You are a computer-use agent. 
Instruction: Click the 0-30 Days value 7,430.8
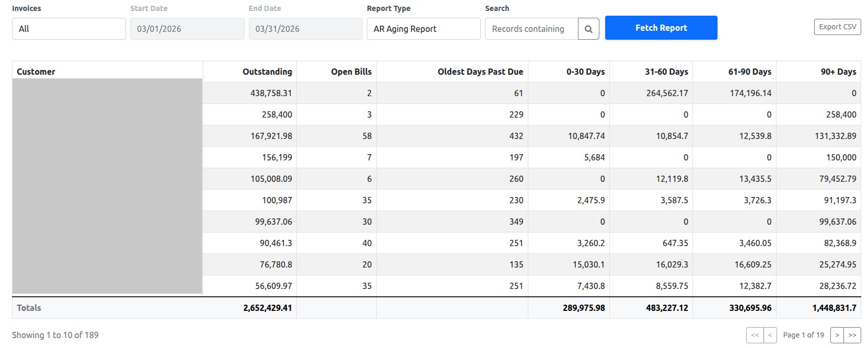point(591,286)
